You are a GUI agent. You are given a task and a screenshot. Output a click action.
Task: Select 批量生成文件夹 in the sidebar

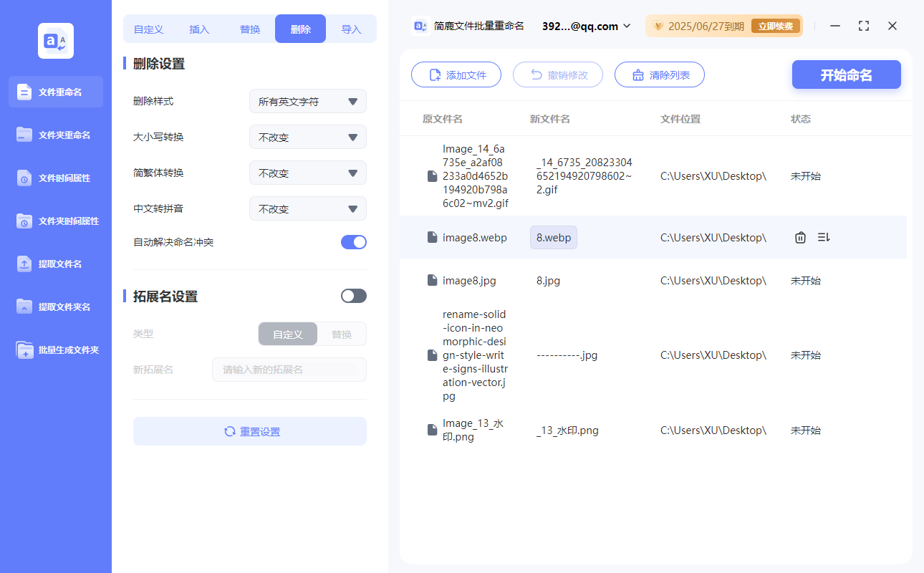pos(25,350)
